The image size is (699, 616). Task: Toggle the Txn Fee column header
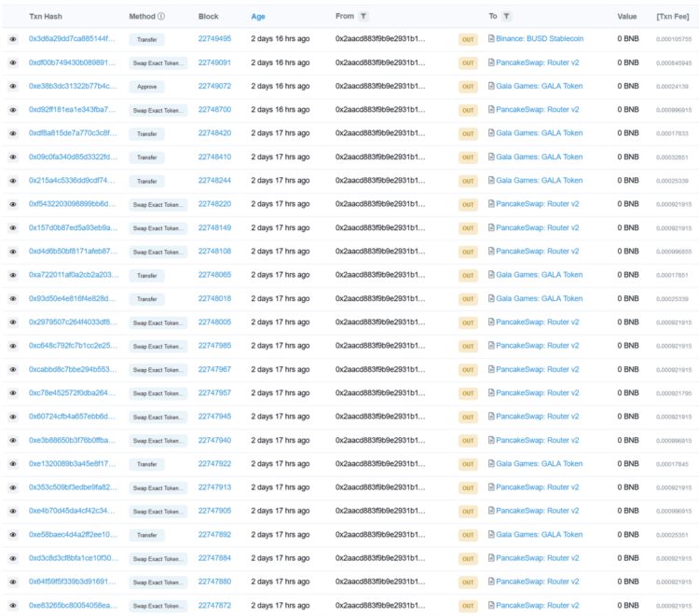pos(673,17)
